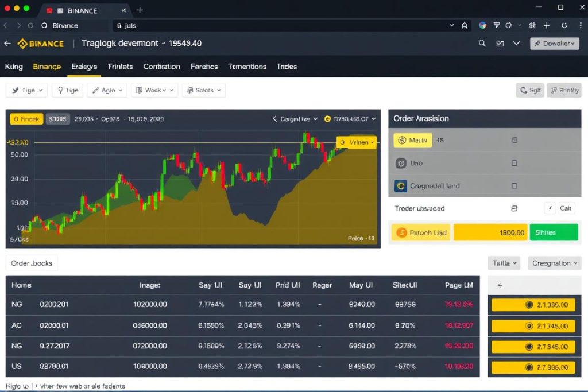The image size is (588, 392).
Task: Open the Contiration tab
Action: [x=161, y=67]
